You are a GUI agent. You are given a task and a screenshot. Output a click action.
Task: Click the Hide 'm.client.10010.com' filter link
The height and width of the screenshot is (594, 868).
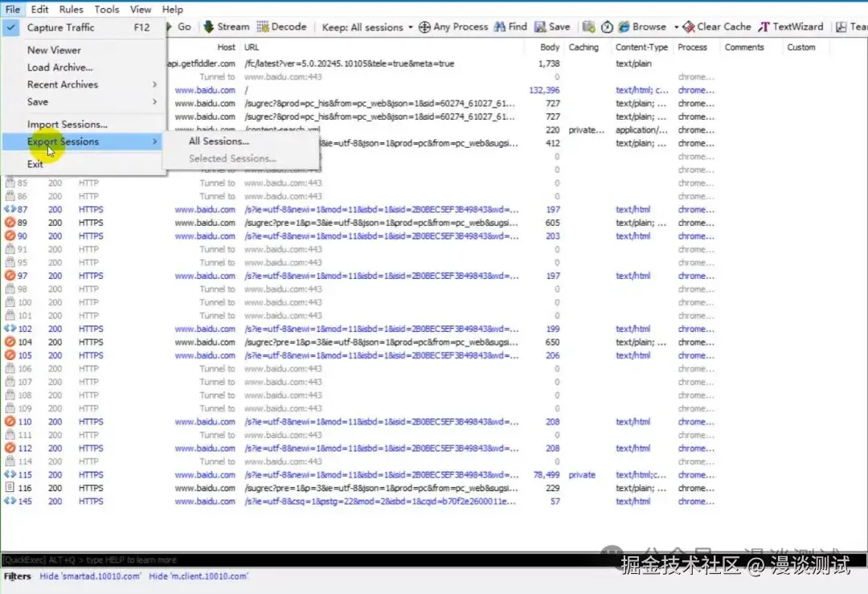pos(199,576)
